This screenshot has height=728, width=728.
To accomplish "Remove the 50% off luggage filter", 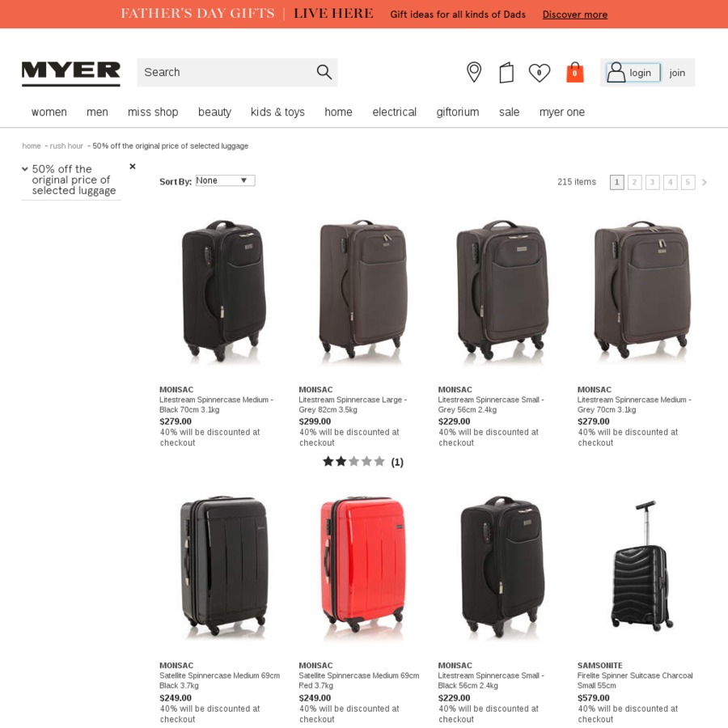I will click(x=133, y=166).
